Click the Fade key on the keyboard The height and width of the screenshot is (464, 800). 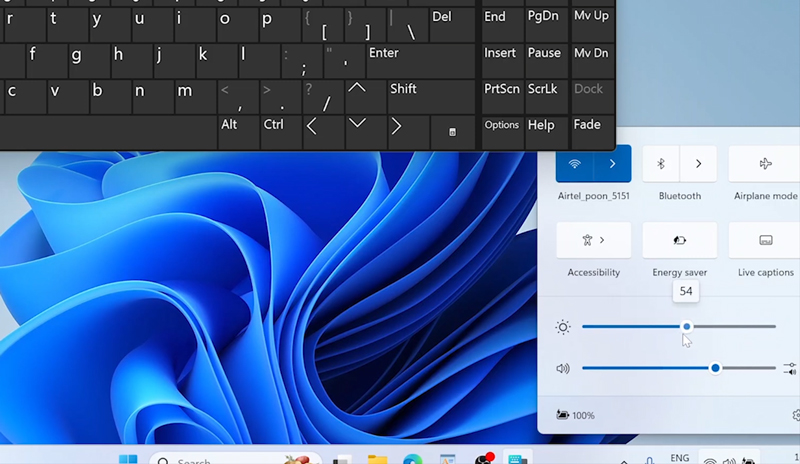593,132
